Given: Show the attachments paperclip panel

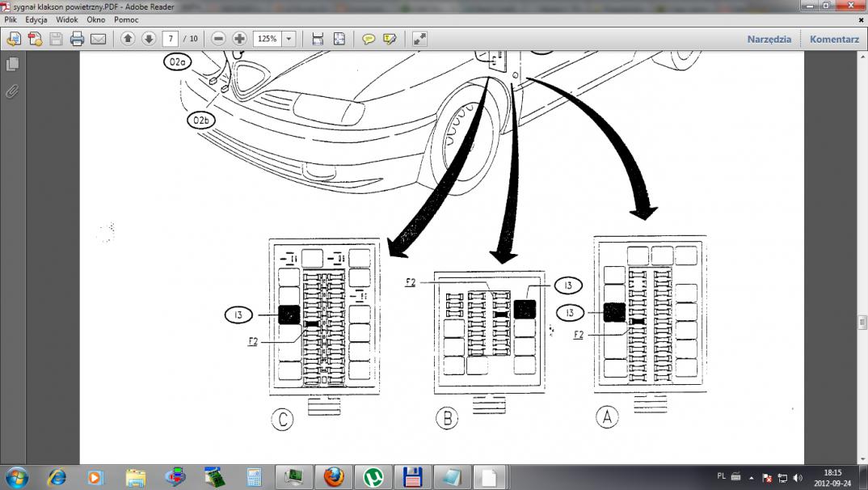Looking at the screenshot, I should pyautogui.click(x=12, y=91).
